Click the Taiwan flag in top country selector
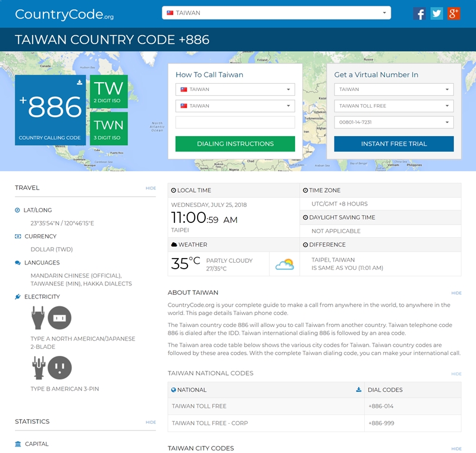Viewport: 476px width, 453px height. pyautogui.click(x=170, y=13)
